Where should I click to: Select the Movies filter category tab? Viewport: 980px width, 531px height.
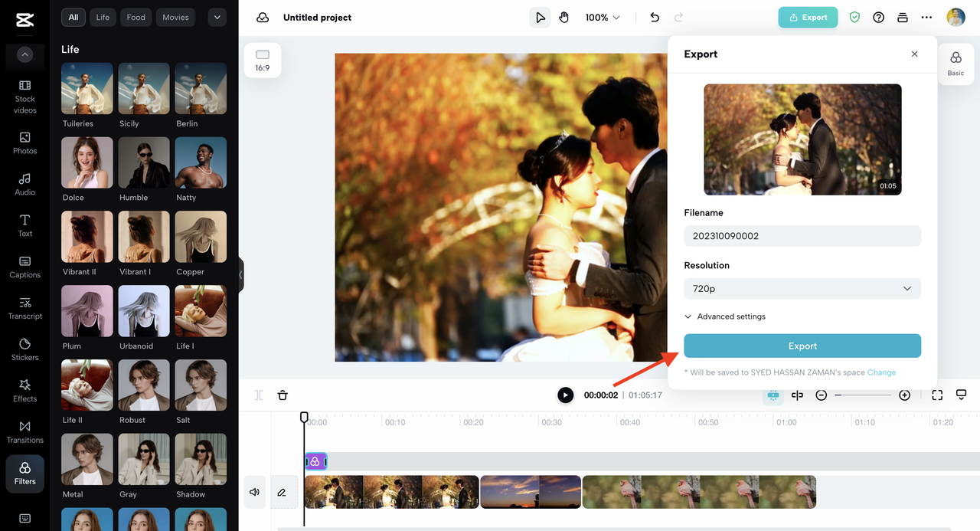tap(175, 18)
